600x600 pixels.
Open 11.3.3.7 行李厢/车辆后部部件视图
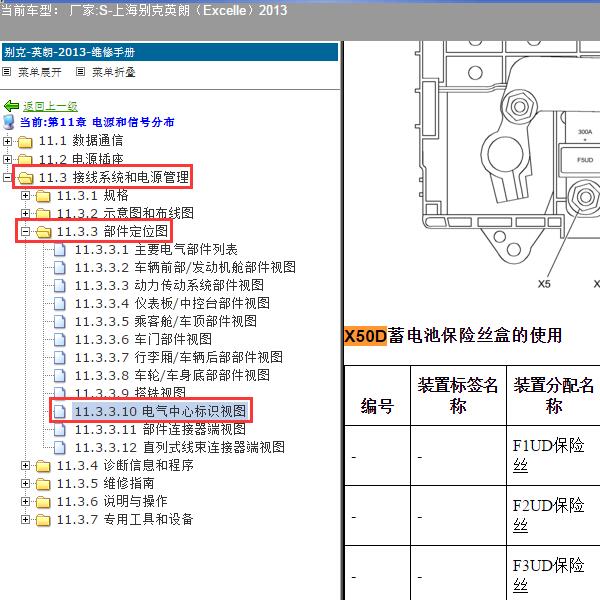179,357
